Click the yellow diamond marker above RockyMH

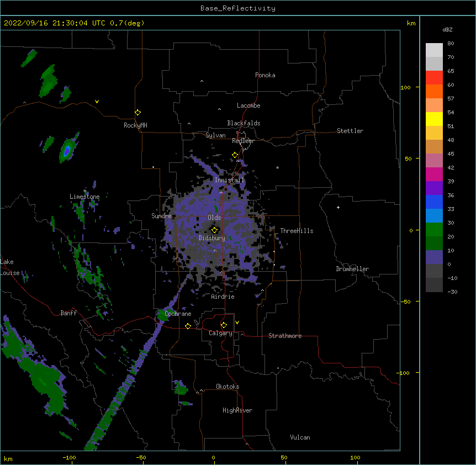(137, 113)
